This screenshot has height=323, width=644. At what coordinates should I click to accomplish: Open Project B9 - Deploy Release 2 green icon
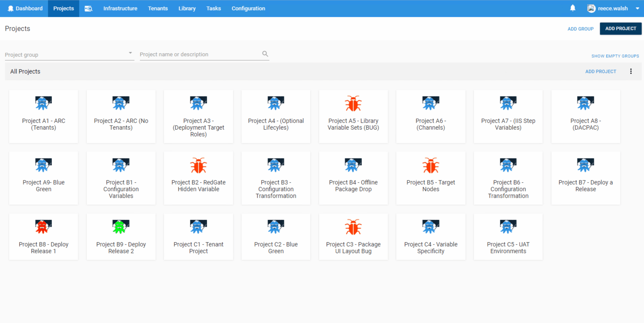tap(121, 227)
